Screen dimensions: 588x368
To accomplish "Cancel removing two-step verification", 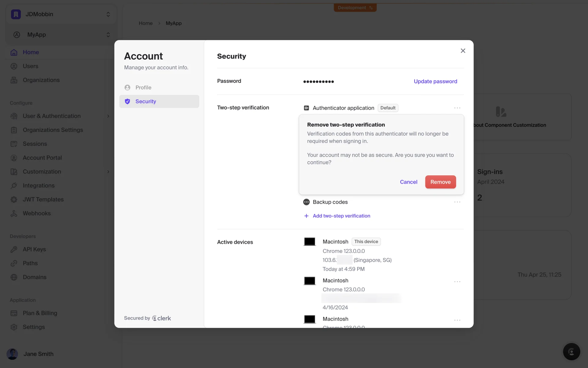I will pos(408,182).
